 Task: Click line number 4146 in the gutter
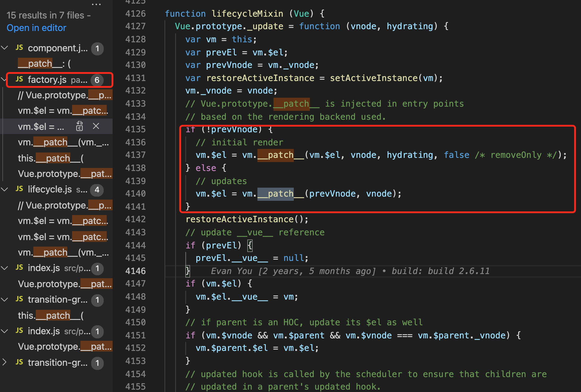(x=136, y=271)
